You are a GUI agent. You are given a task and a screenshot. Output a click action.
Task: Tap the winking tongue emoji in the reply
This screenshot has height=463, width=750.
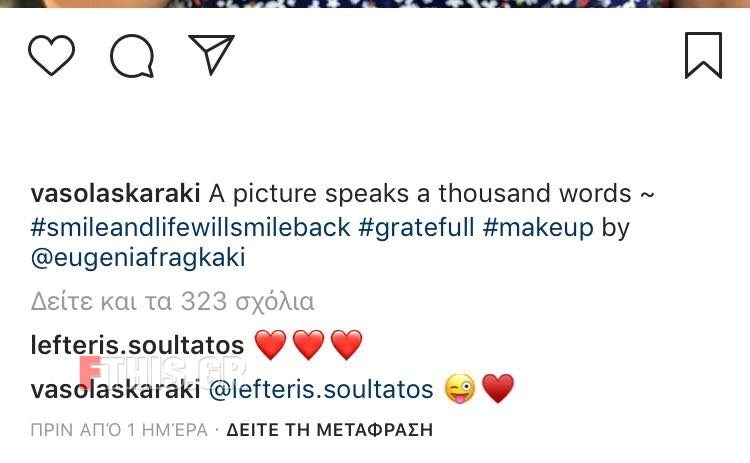pyautogui.click(x=460, y=389)
